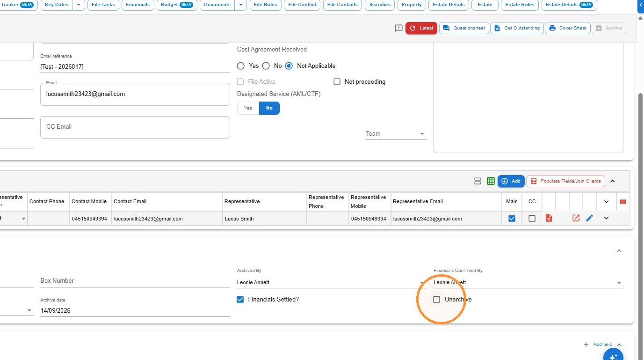
Task: Switch to File Contacts tab
Action: tap(342, 5)
